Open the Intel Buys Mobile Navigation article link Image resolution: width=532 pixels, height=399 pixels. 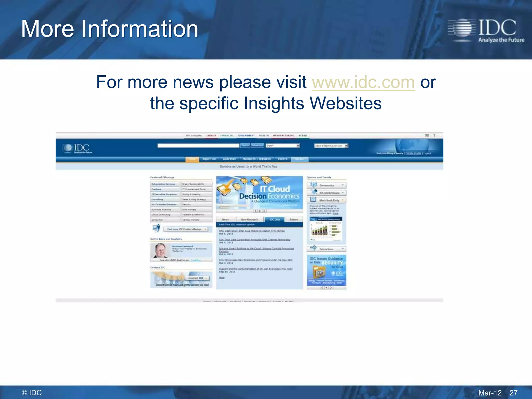(x=252, y=231)
